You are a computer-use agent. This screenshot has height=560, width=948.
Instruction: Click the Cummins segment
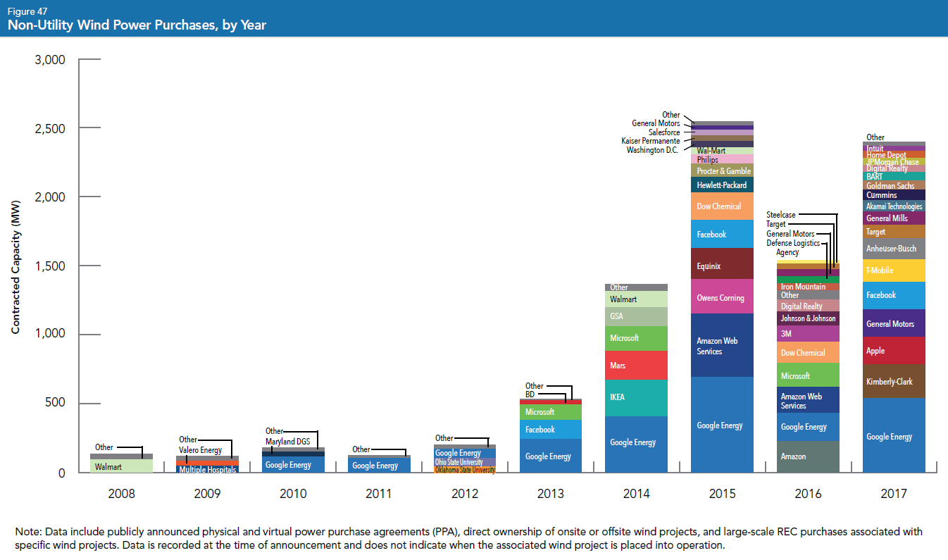tap(894, 195)
